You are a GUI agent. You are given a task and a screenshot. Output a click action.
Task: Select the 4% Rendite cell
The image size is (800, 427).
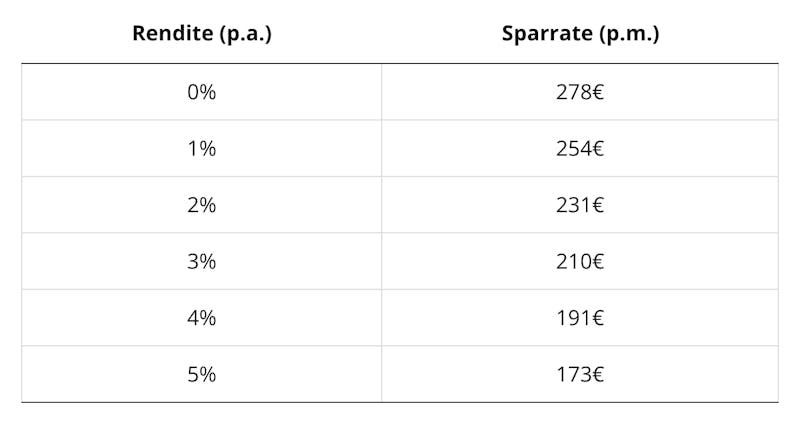coord(202,318)
